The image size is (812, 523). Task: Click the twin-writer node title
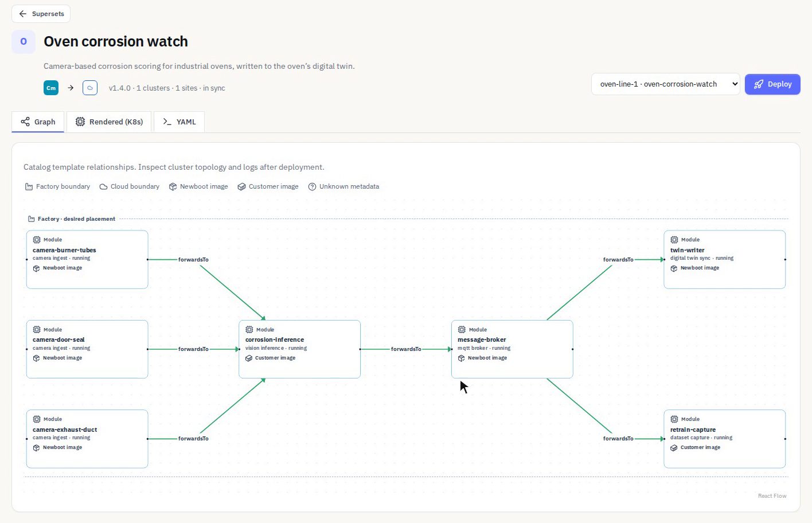[688, 250]
